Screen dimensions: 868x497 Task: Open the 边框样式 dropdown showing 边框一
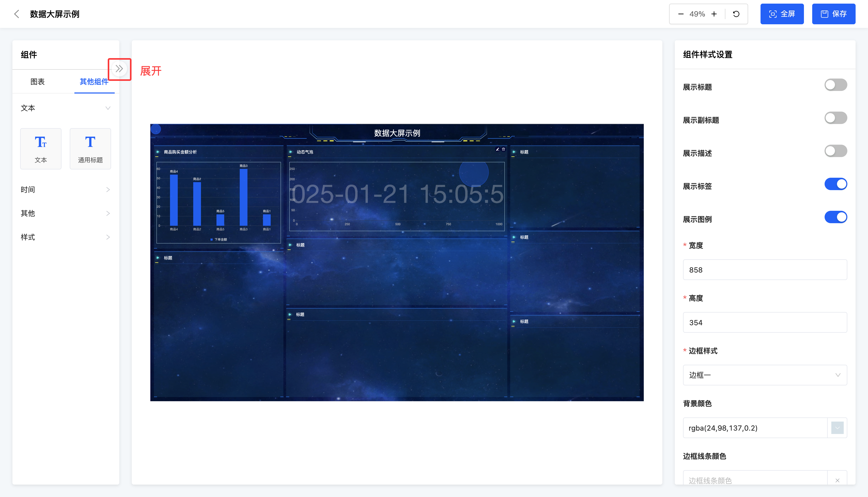[x=765, y=375]
